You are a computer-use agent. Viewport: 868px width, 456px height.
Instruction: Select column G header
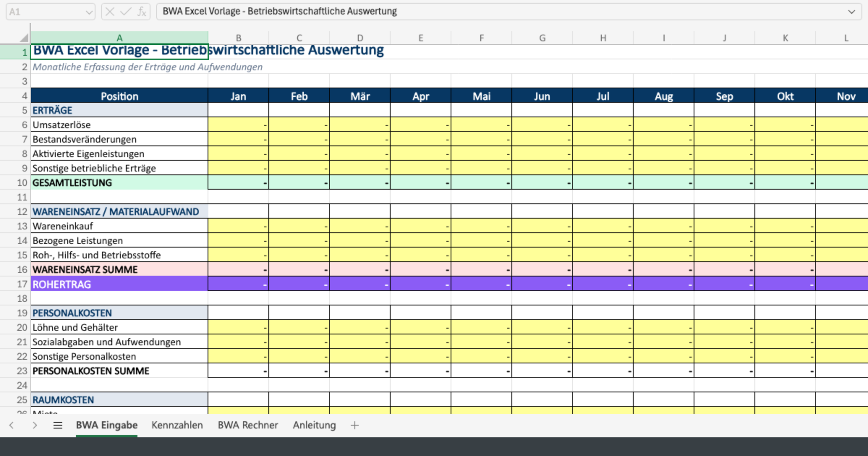pos(542,38)
